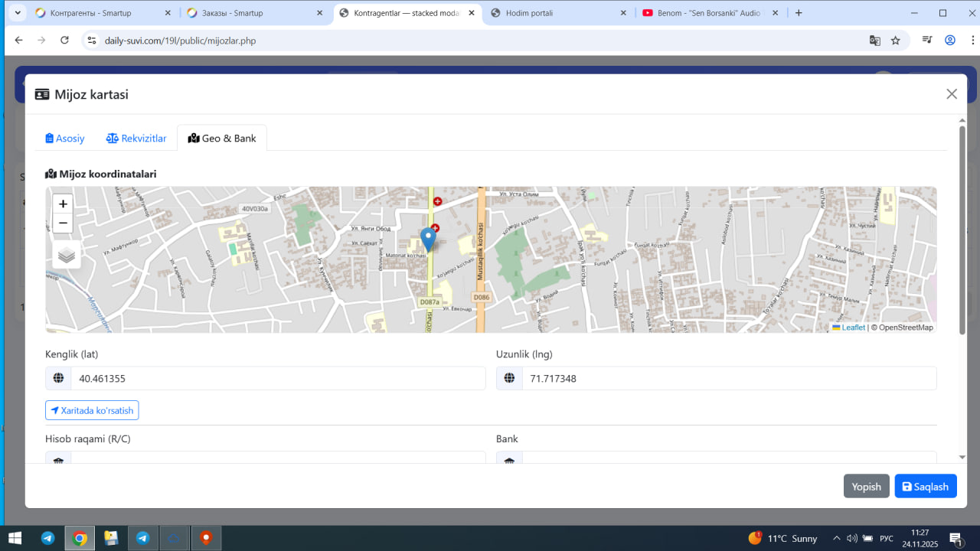Click the Kenglik (lat) input field
The image size is (980, 551).
[x=278, y=378]
